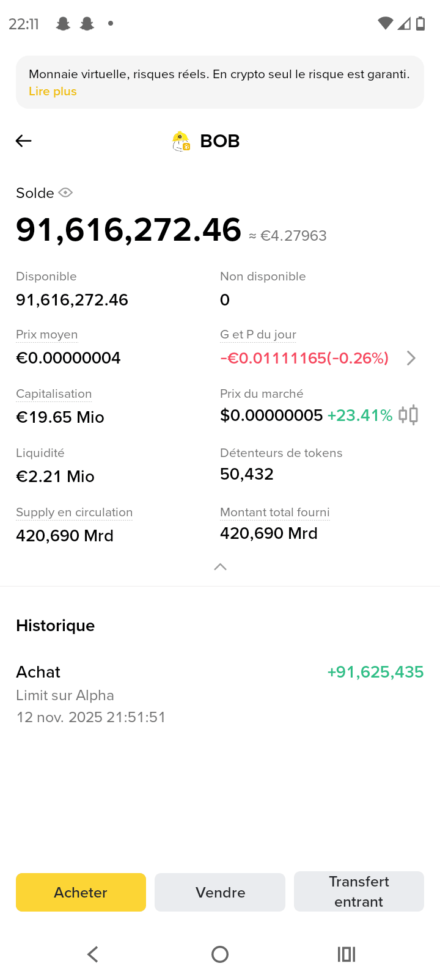
Task: Collapse token details with the up chevron
Action: pyautogui.click(x=221, y=567)
